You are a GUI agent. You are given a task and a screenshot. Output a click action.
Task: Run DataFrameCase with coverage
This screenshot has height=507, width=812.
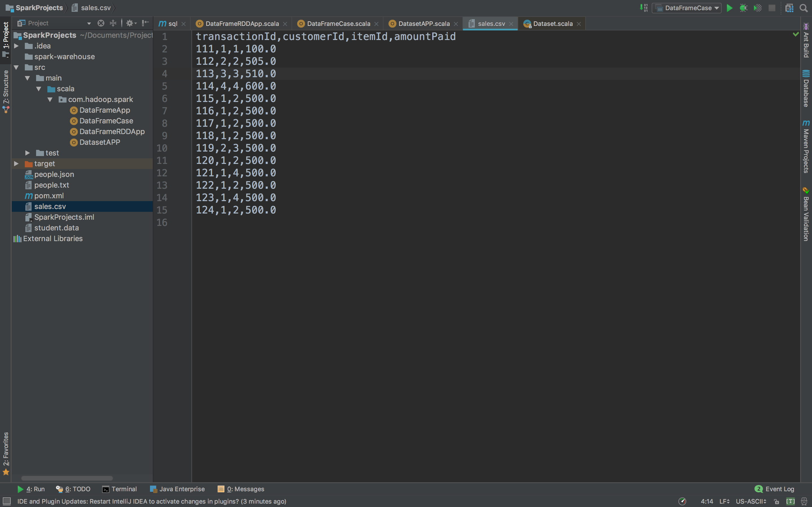coord(758,8)
